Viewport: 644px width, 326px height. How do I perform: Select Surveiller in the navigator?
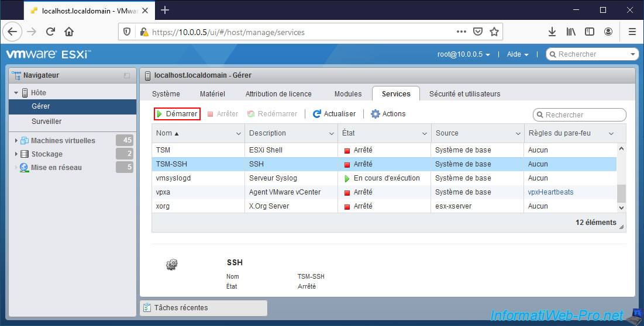pos(73,122)
